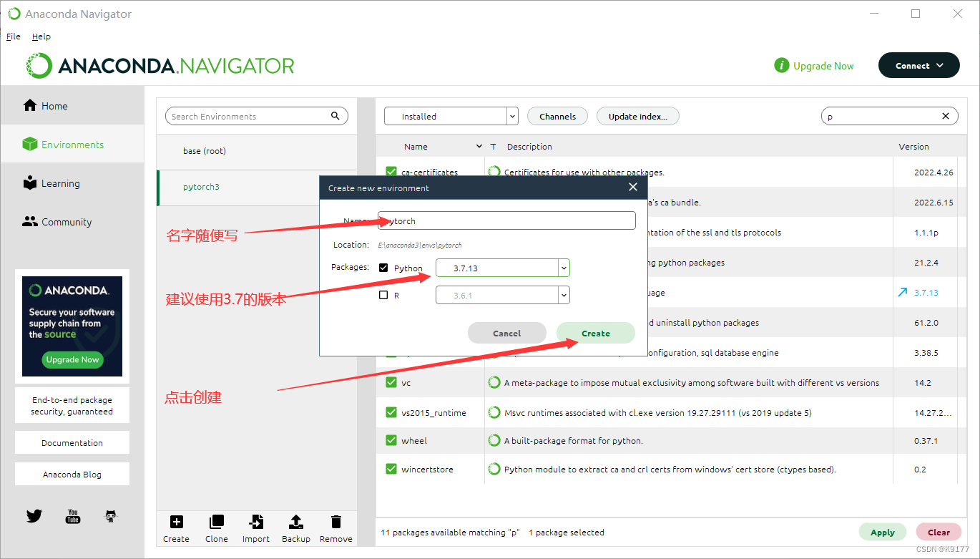980x559 pixels.
Task: Open the Help menu
Action: (x=41, y=37)
